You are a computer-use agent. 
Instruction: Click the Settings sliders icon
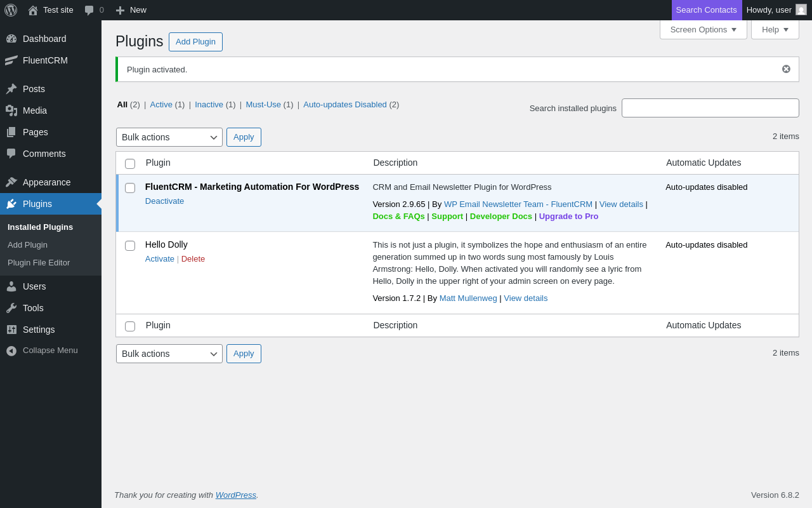pos(11,330)
